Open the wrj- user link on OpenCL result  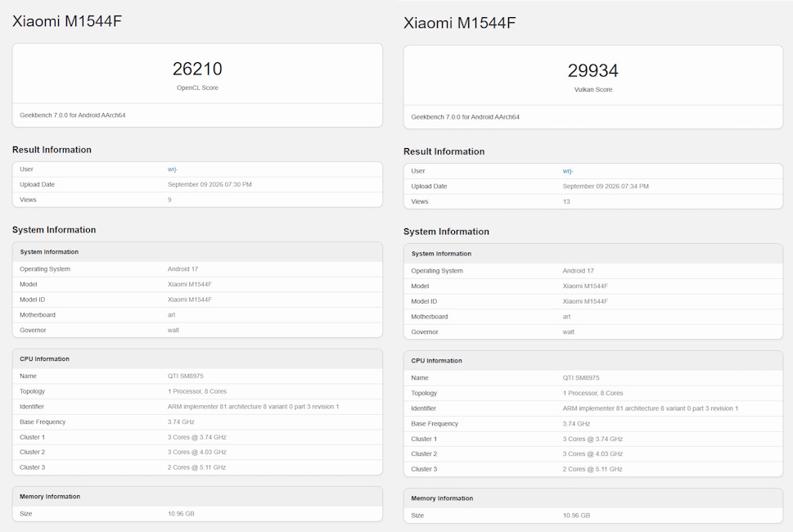click(x=173, y=169)
